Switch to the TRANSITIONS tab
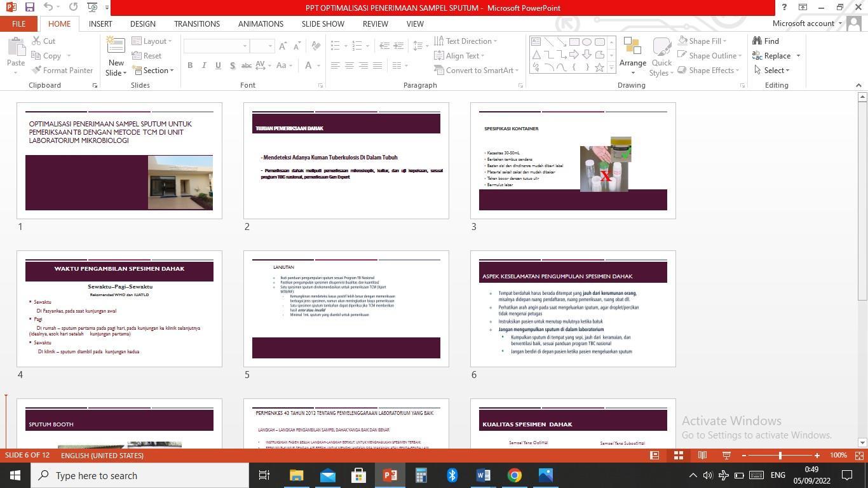 [197, 24]
